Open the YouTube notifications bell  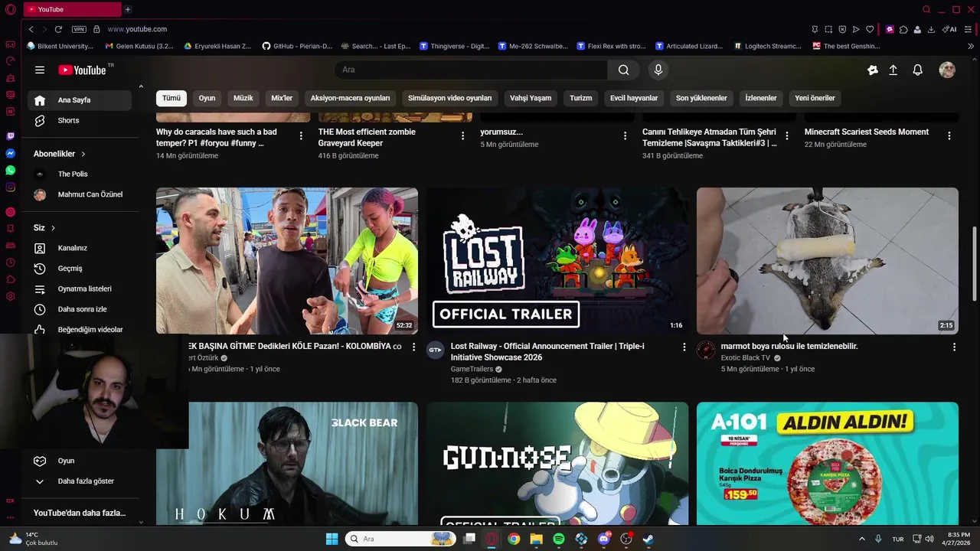point(917,70)
